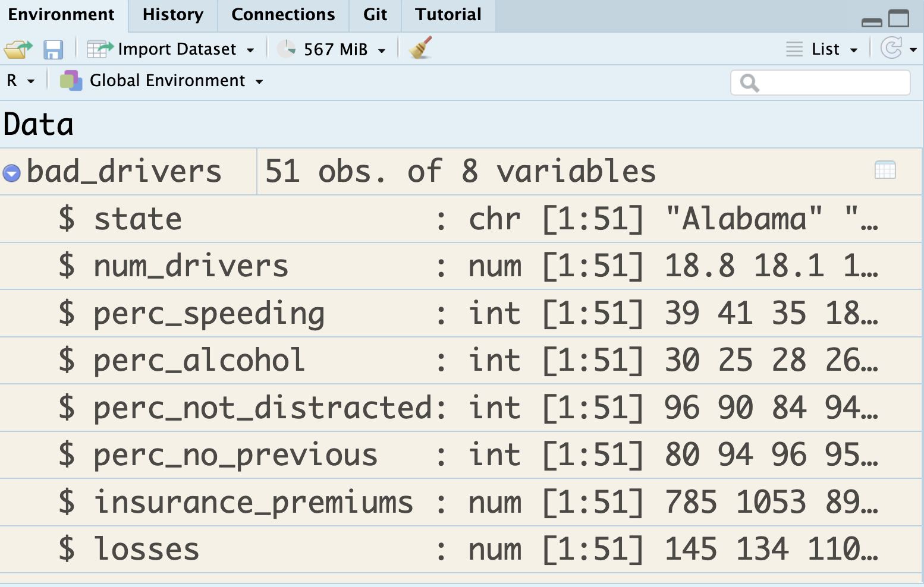The width and height of the screenshot is (924, 587).
Task: Click the broom icon to clear objects
Action: pos(421,48)
